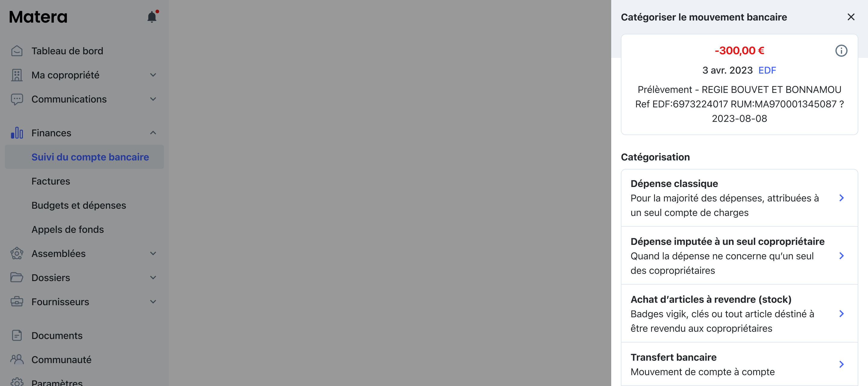
Task: Open Budgets et dépenses section
Action: (79, 205)
